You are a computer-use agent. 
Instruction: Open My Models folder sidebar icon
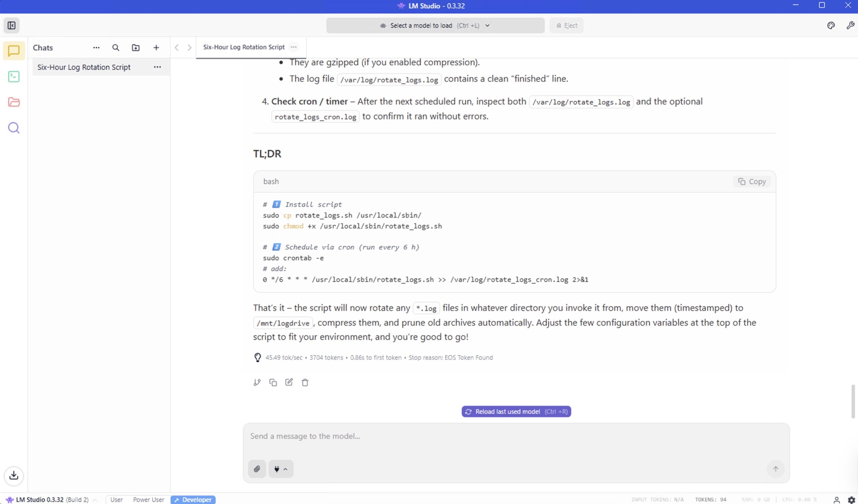(14, 102)
